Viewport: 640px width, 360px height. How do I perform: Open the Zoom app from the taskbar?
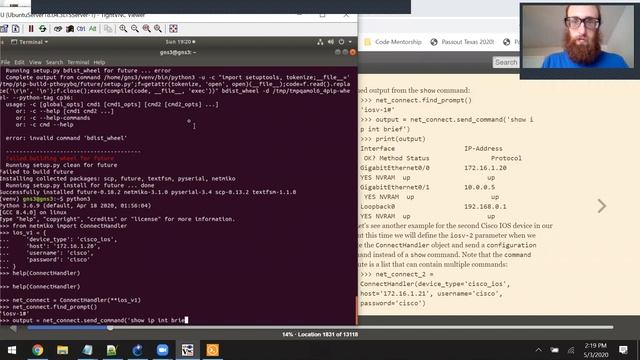(162, 350)
